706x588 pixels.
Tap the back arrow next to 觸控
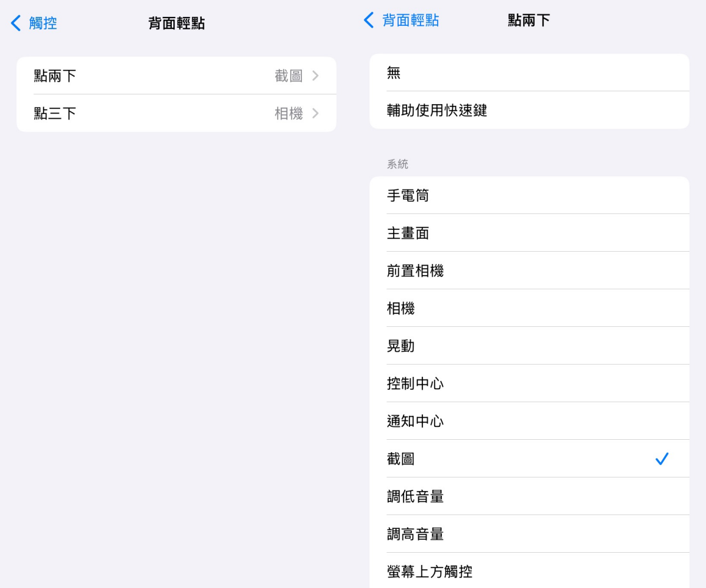tap(16, 24)
